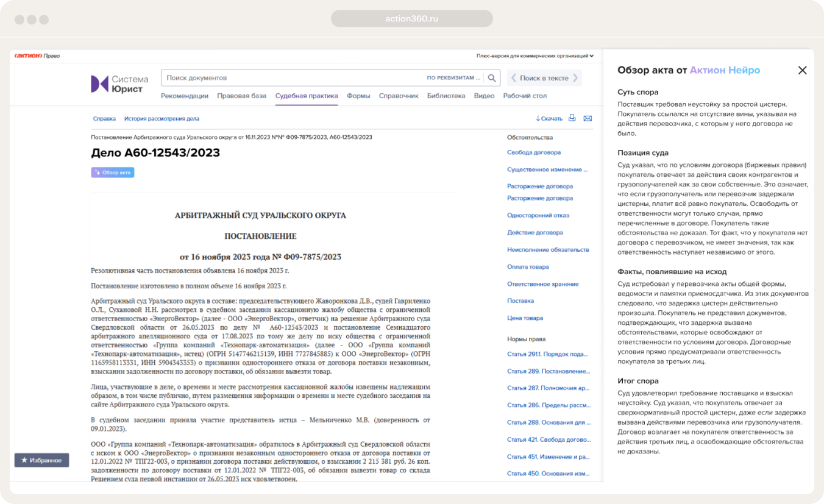824x504 pixels.
Task: Open the Односторонний отказ link
Action: click(538, 215)
